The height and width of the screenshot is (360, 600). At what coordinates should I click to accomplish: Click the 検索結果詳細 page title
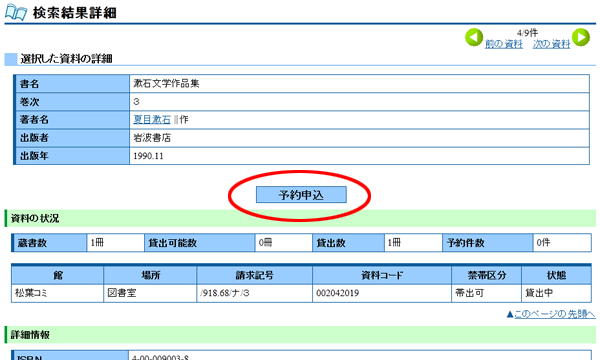[75, 13]
